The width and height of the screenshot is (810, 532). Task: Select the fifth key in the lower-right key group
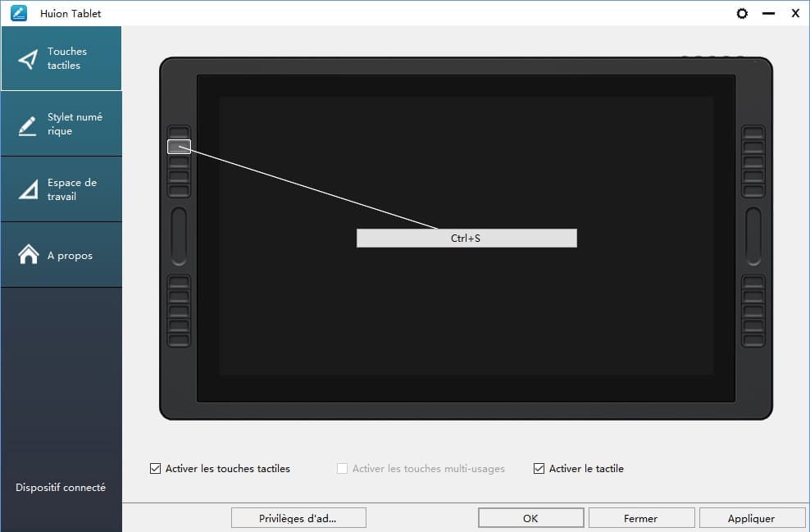(753, 340)
